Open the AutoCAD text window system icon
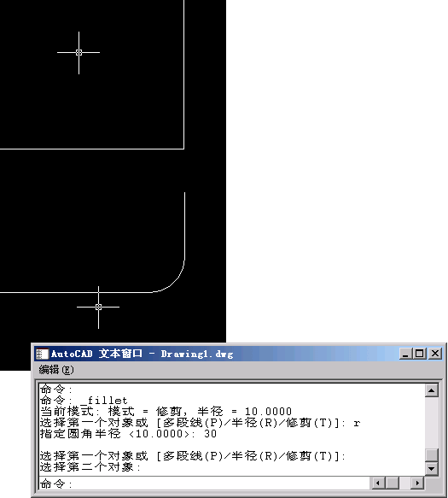448x498 pixels. click(x=42, y=354)
